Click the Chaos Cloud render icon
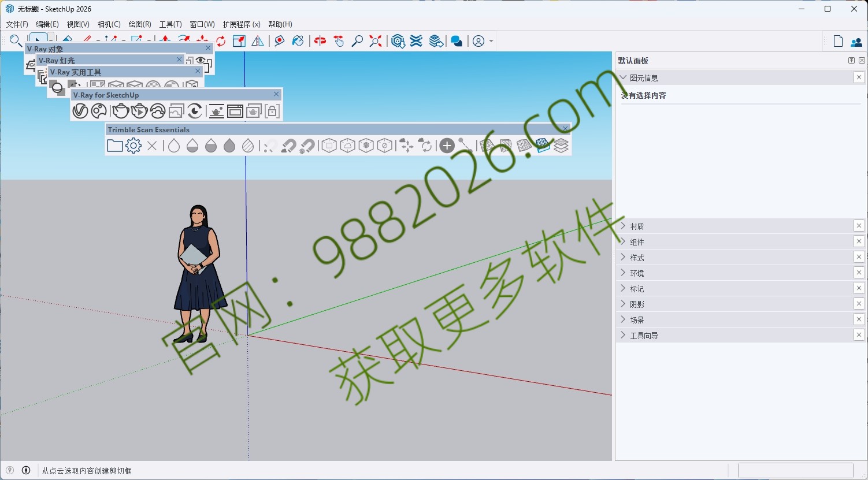The height and width of the screenshot is (480, 868). tap(158, 110)
